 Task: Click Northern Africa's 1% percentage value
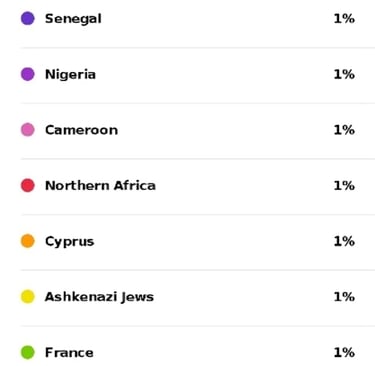point(344,186)
